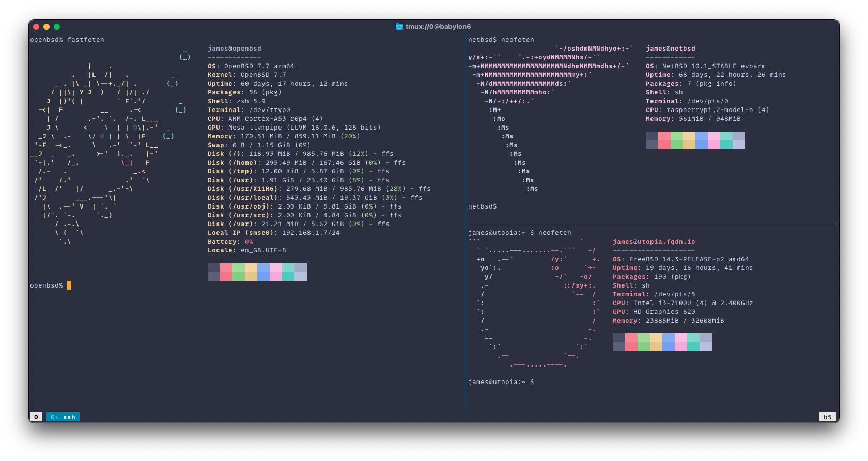
Task: Click the orange cursor block after 'openbsd%' prompt
Action: tap(69, 285)
